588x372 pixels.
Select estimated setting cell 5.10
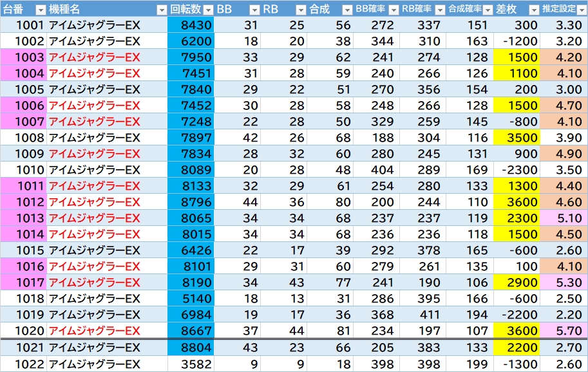pos(564,218)
